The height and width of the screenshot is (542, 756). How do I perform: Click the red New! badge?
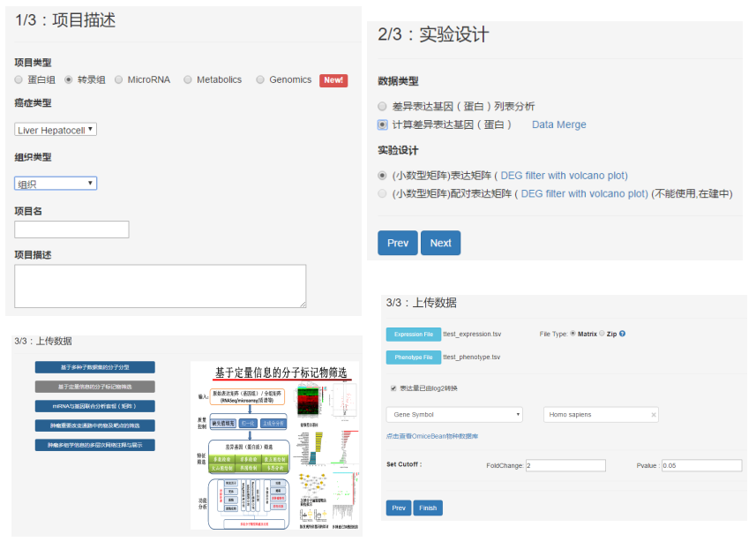333,80
